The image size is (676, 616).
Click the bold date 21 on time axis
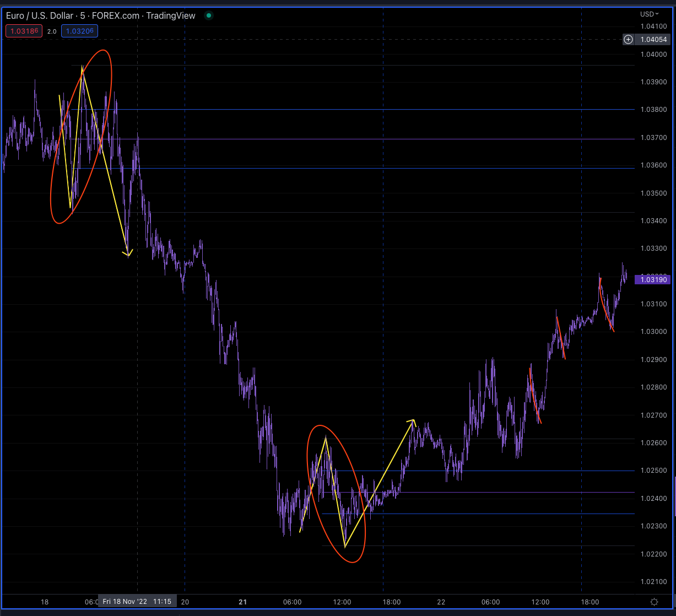click(243, 602)
